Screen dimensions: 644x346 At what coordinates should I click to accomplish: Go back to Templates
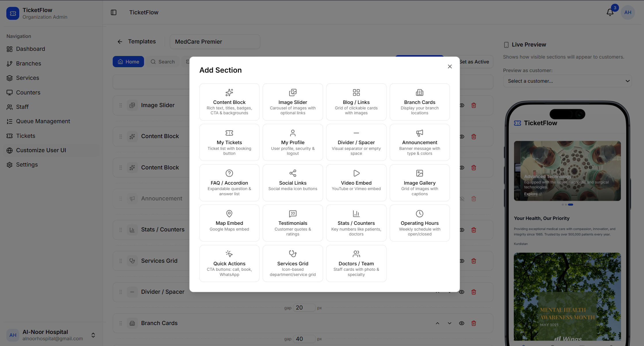137,41
